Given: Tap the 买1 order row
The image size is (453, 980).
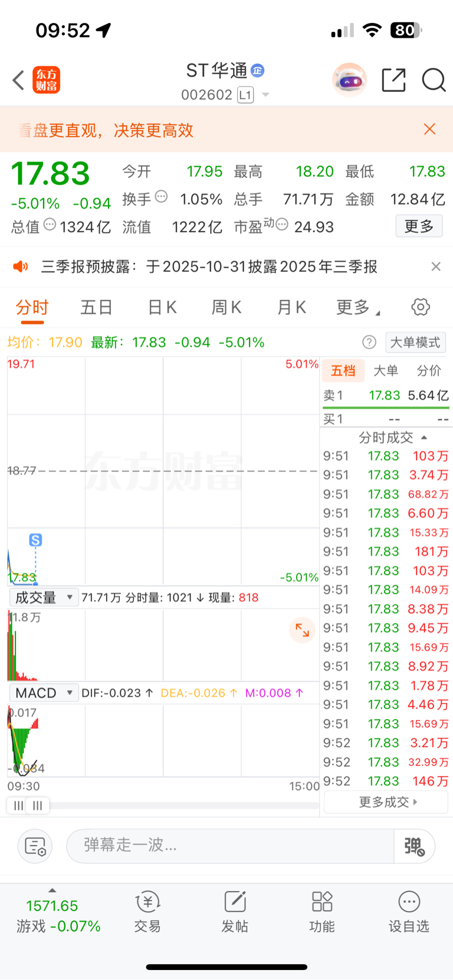Looking at the screenshot, I should tap(386, 419).
